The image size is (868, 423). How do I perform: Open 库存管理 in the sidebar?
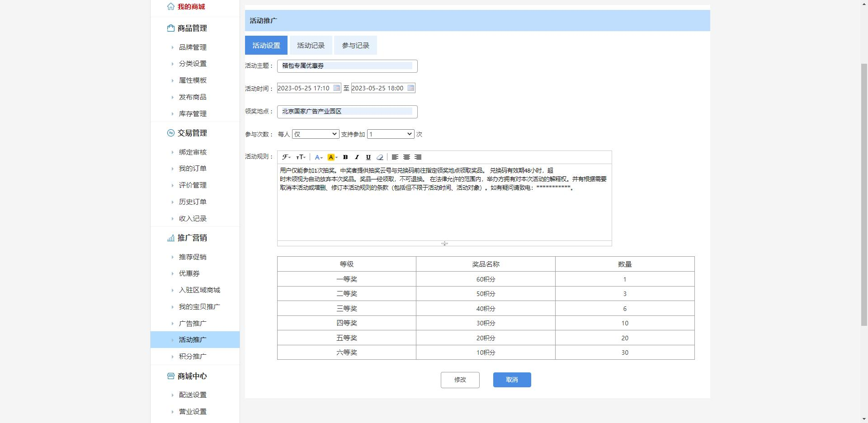[193, 114]
